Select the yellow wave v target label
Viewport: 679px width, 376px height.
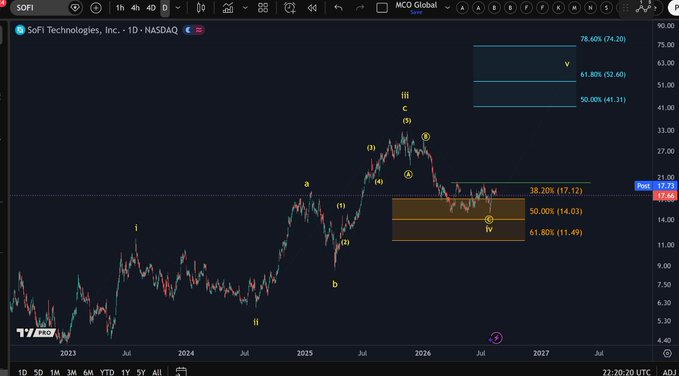[567, 64]
